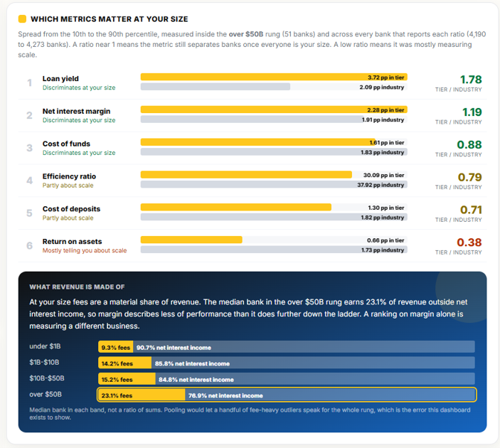
Task: Click the Return on assets yellow tier bar
Action: 191,240
